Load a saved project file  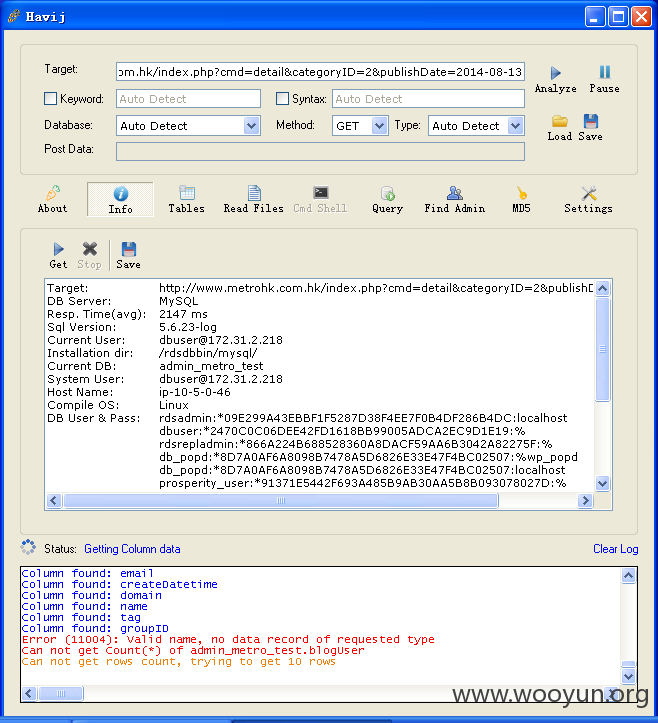click(559, 128)
